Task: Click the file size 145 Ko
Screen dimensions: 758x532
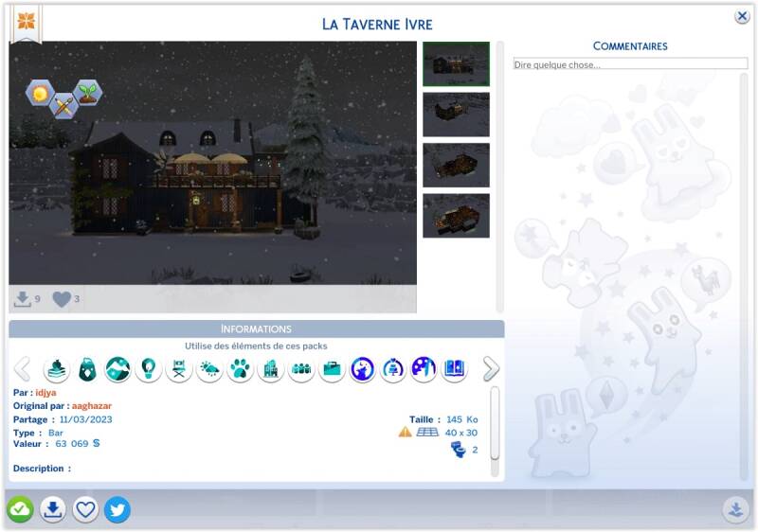Action: 462,419
